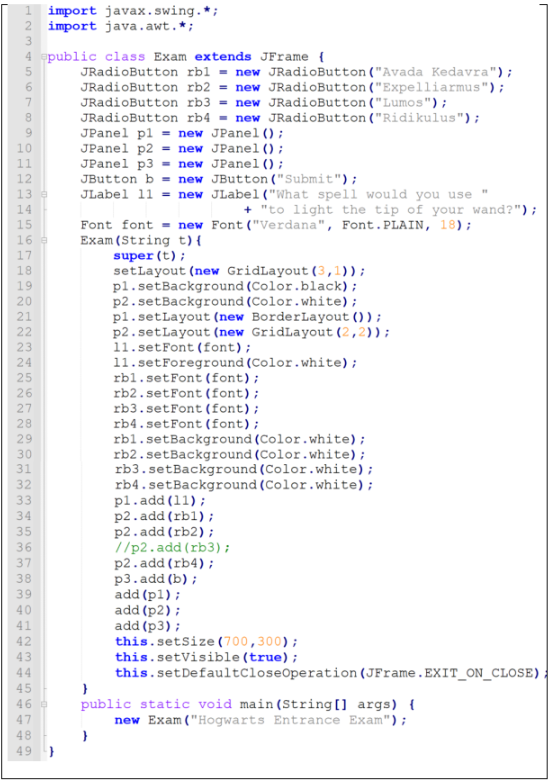The image size is (552, 780).
Task: Click the JFrame.EXIT_ON_CLOSE constant
Action: point(452,673)
